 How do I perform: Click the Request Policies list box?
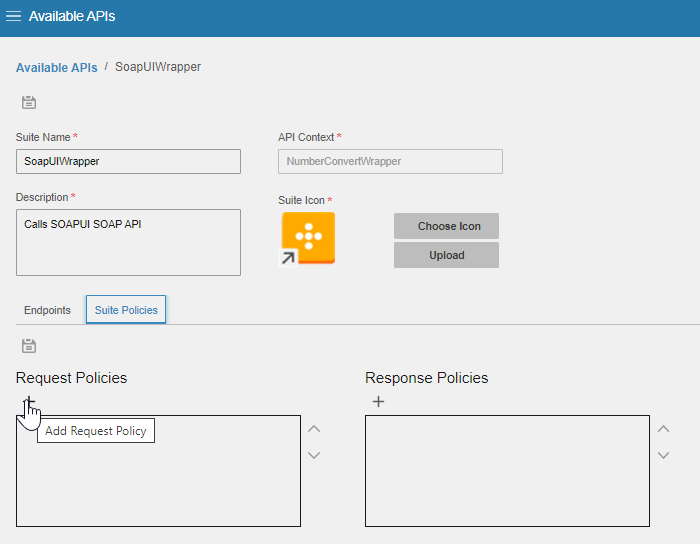[x=158, y=471]
